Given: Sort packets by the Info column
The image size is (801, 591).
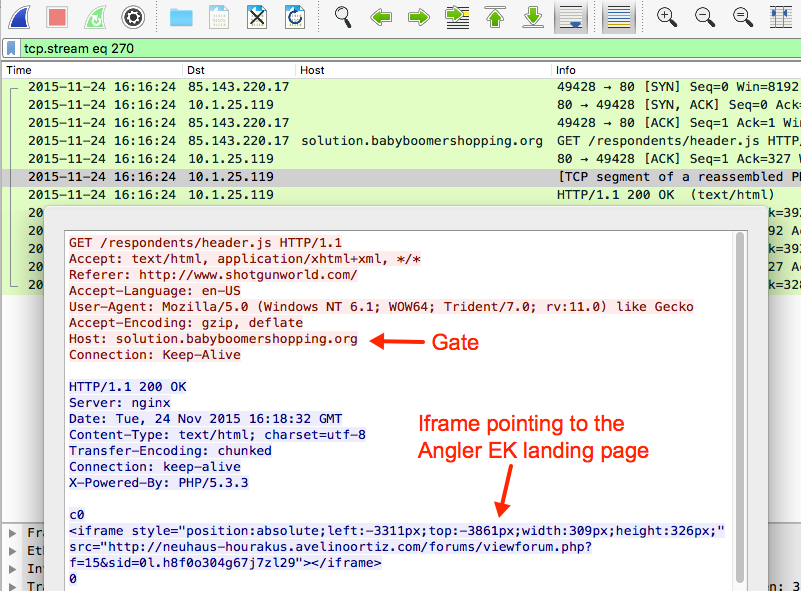Looking at the screenshot, I should click(x=676, y=70).
